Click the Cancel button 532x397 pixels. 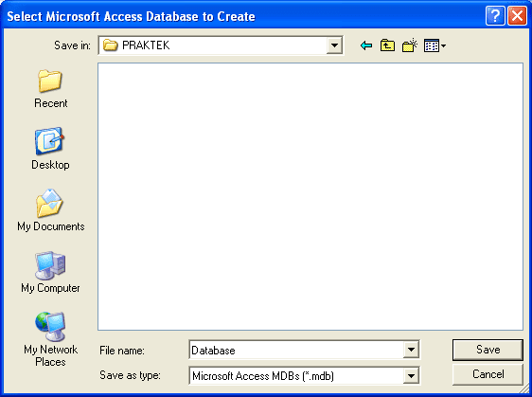(488, 374)
